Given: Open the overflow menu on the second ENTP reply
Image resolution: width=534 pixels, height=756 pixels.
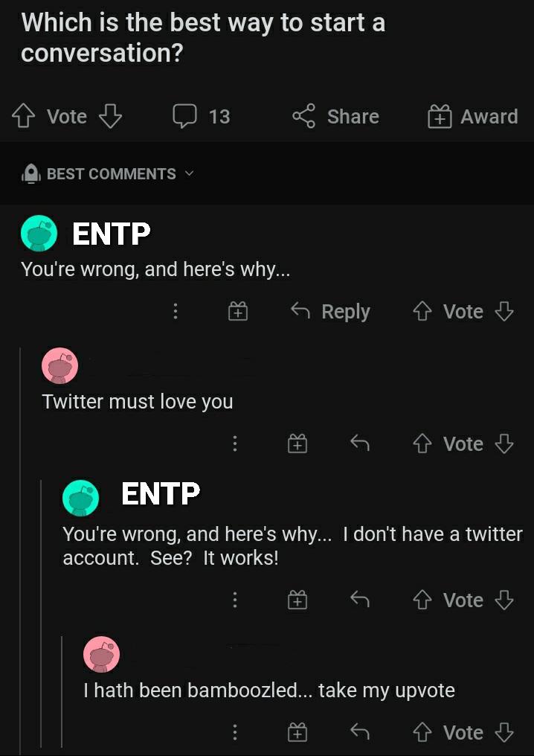Looking at the screenshot, I should pos(235,600).
